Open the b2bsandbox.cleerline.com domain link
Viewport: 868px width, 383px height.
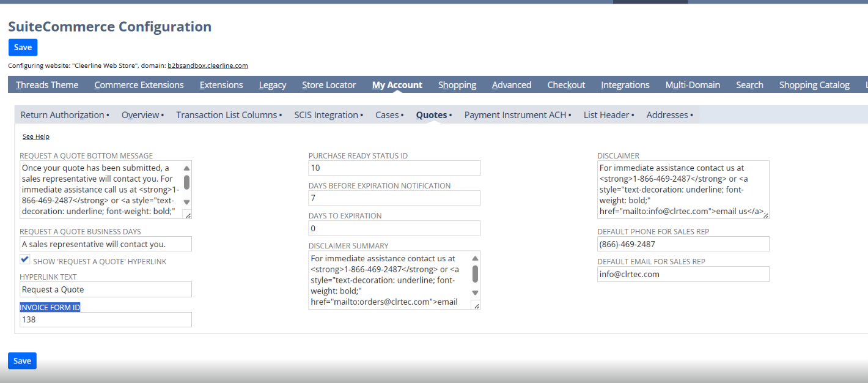207,65
